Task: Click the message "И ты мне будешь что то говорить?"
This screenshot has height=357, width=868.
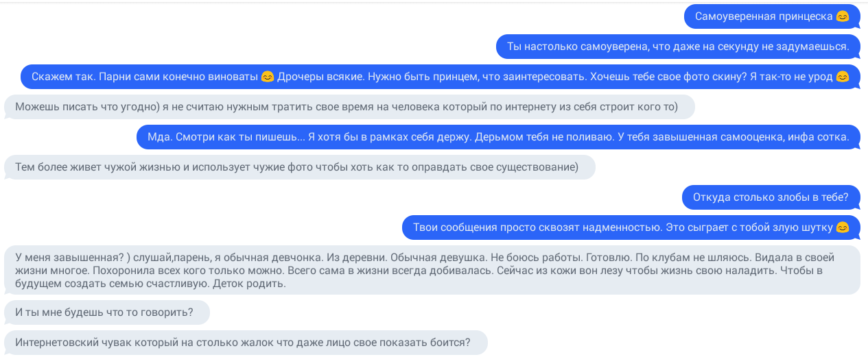Action: (104, 312)
